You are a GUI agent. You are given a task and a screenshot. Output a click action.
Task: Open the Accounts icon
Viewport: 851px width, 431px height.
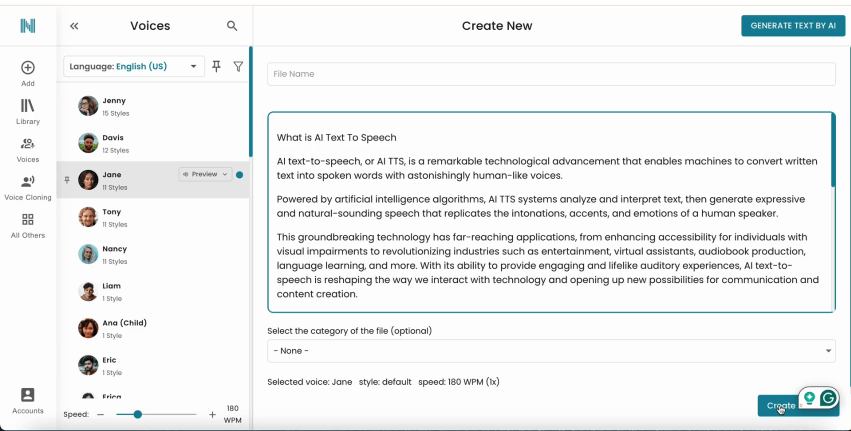coord(28,395)
